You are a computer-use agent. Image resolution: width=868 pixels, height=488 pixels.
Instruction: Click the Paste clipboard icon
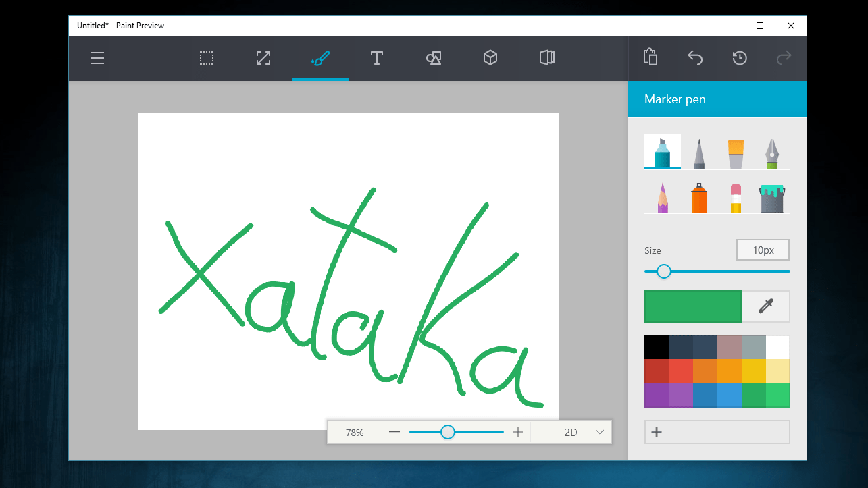point(650,57)
